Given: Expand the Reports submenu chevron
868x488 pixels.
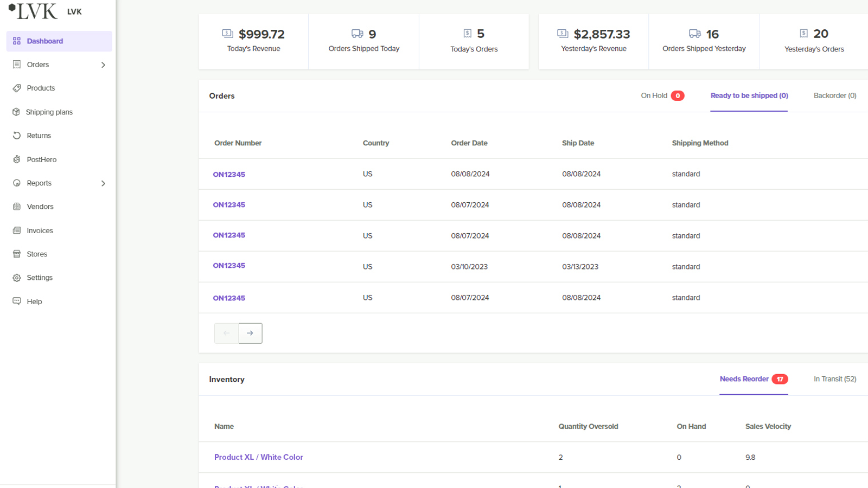Looking at the screenshot, I should pos(103,183).
